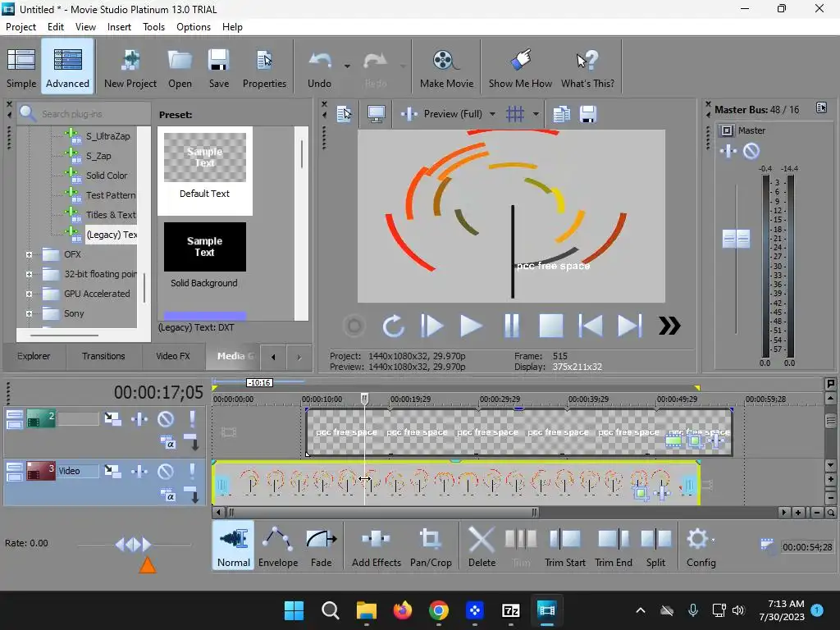Expand the Sony folder

[x=29, y=313]
